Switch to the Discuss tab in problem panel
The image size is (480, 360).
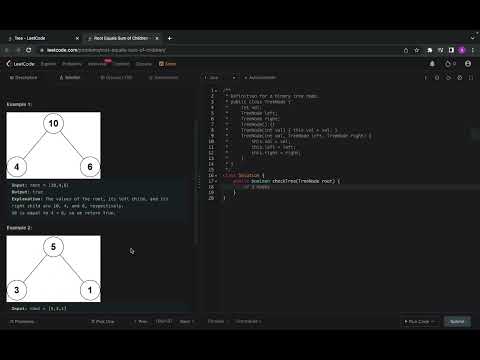click(117, 78)
